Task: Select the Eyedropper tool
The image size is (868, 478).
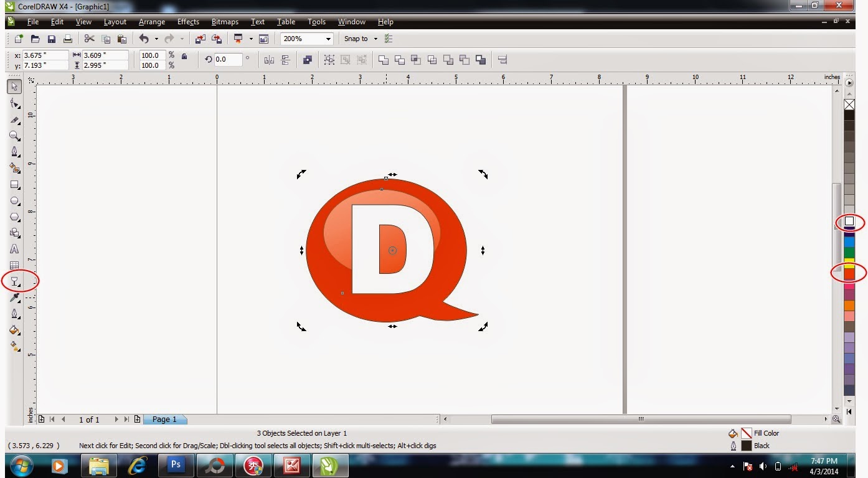Action: (x=14, y=298)
